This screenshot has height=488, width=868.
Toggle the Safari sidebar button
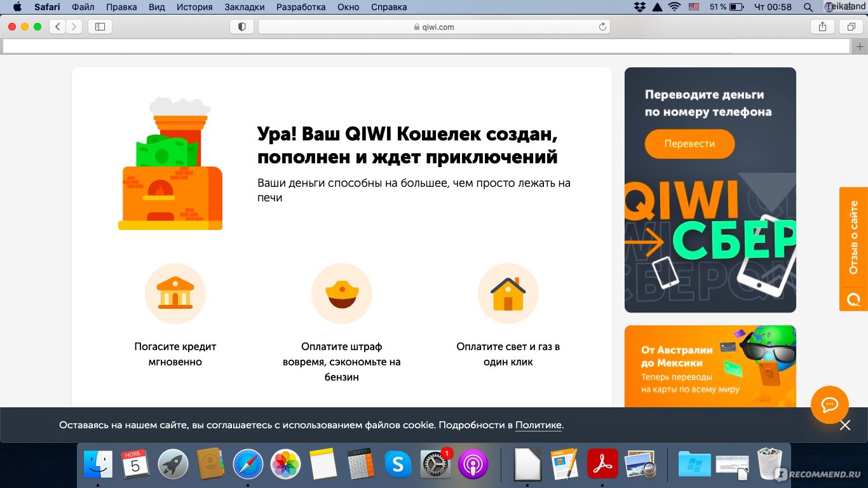tap(100, 27)
